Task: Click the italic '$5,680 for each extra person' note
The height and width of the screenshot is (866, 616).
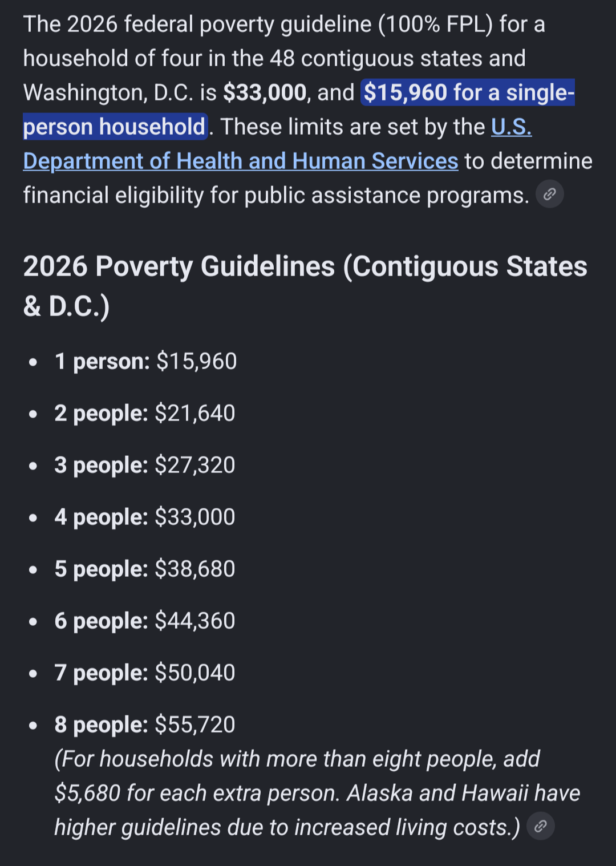Action: pos(197,793)
